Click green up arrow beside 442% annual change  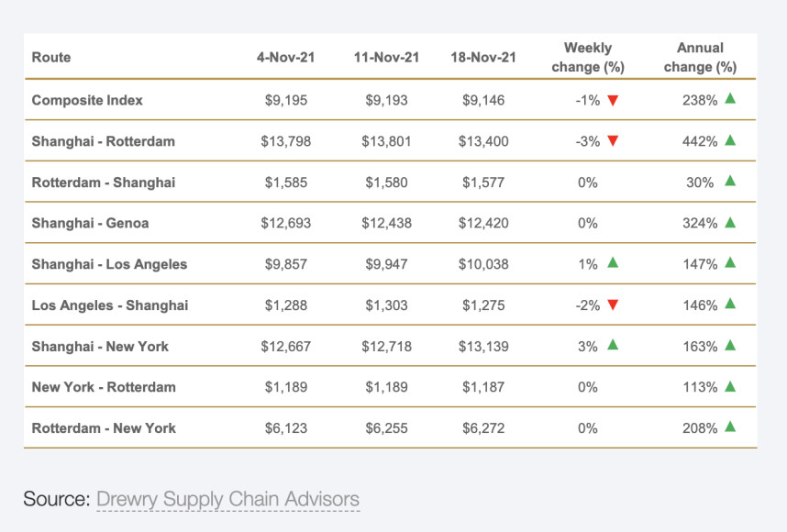730,140
